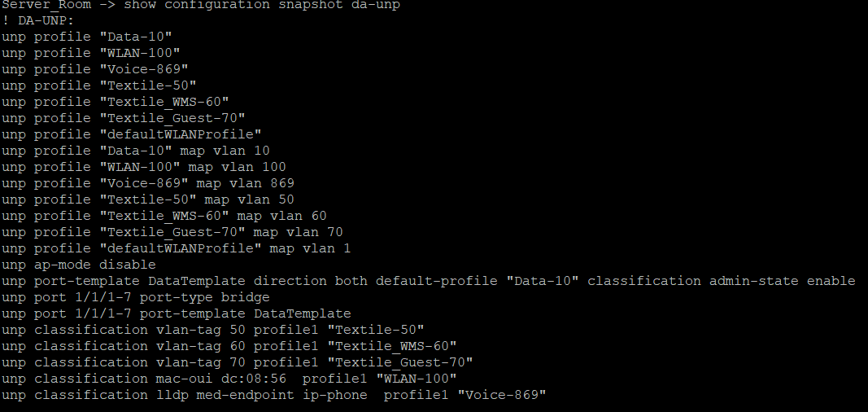The image size is (868, 412).
Task: Click the mac-oui dc:08:56 classification line
Action: click(229, 379)
